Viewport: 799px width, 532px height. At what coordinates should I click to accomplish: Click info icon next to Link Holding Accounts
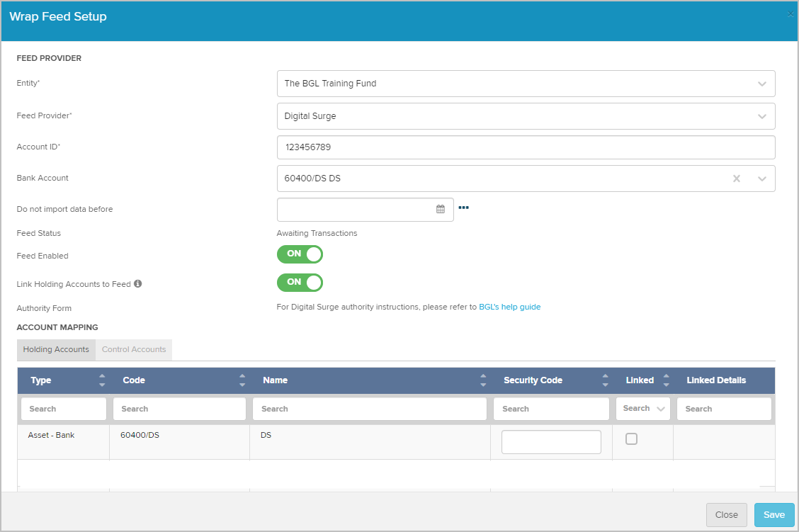[x=138, y=284]
